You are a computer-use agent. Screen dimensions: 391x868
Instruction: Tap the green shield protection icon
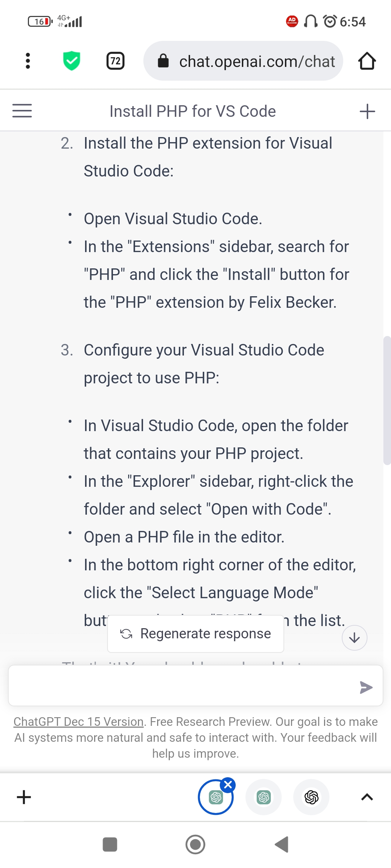tap(72, 61)
